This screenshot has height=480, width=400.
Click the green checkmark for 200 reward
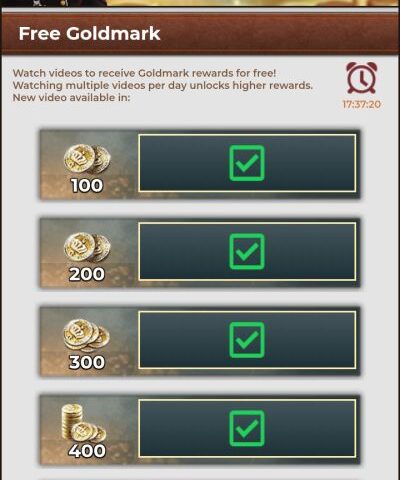tap(247, 251)
